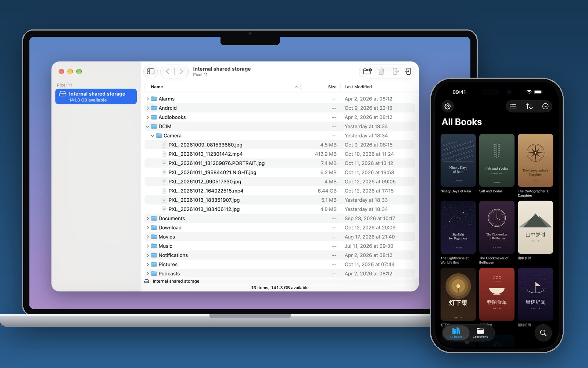Expand the Download folder
Viewport: 588px width, 368px height.
click(x=148, y=228)
